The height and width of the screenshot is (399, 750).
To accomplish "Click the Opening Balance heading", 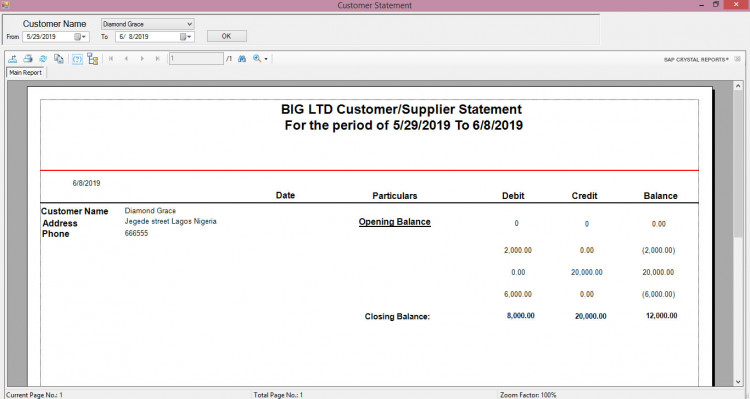I will (x=395, y=222).
